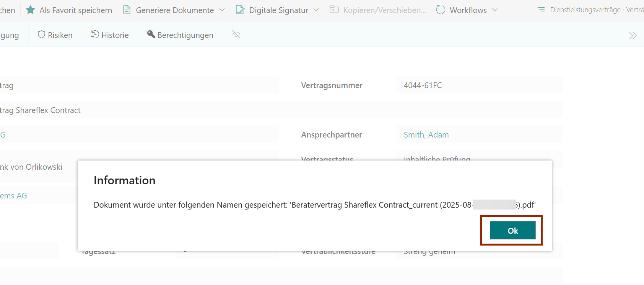Click the breadcrumb list icon
This screenshot has height=285, width=644.
pyautogui.click(x=541, y=10)
